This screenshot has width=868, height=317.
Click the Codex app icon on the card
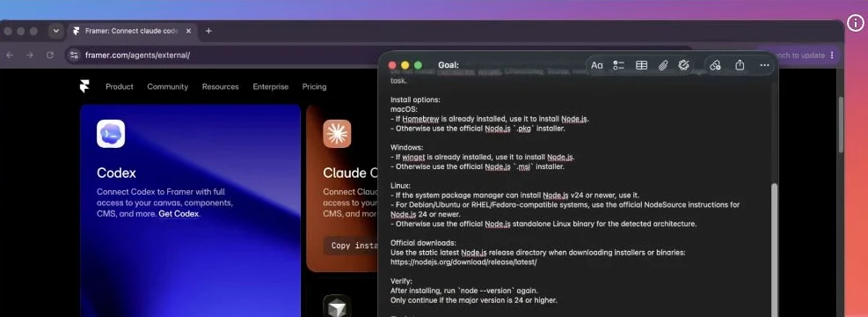pyautogui.click(x=111, y=134)
